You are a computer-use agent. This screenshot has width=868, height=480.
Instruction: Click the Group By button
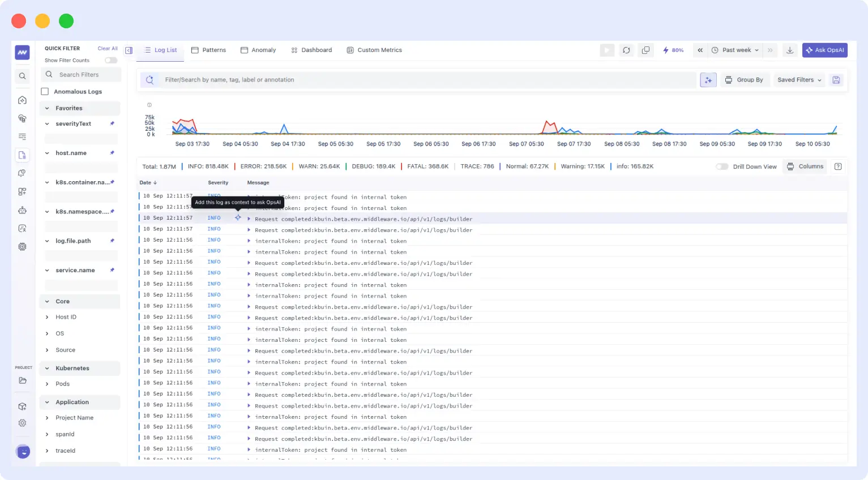744,80
